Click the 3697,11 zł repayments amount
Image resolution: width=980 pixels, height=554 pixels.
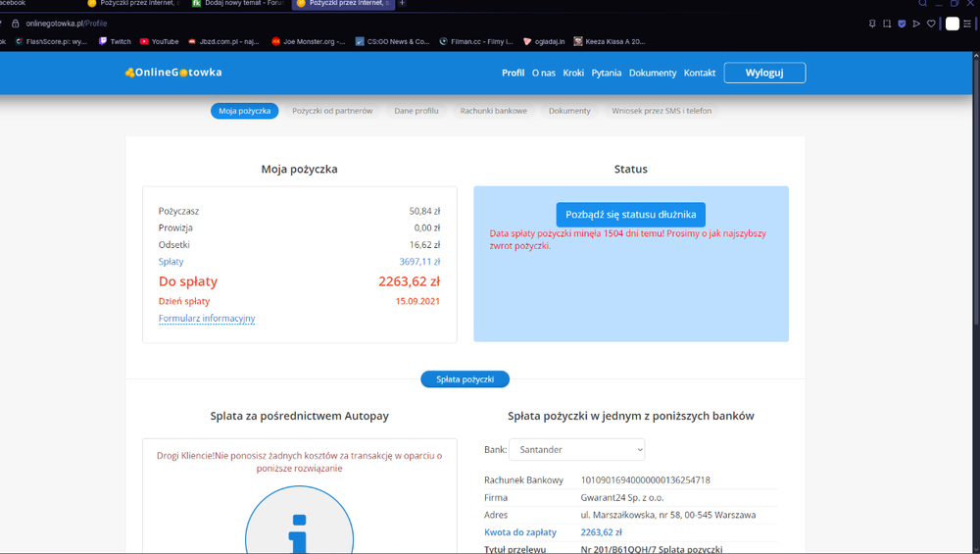pos(420,262)
